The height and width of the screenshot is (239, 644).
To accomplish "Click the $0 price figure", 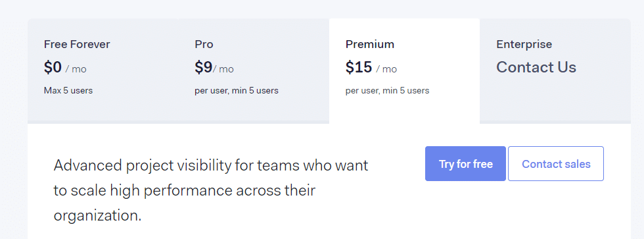I will pyautogui.click(x=53, y=67).
